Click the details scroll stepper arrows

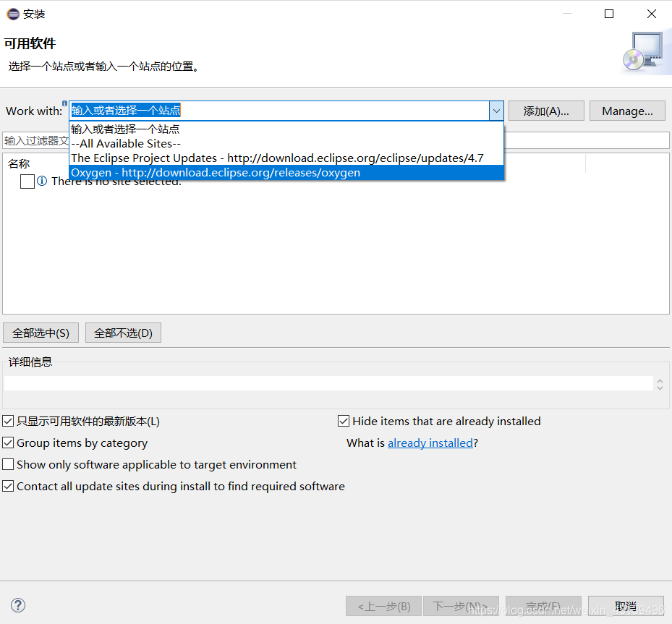[x=660, y=384]
